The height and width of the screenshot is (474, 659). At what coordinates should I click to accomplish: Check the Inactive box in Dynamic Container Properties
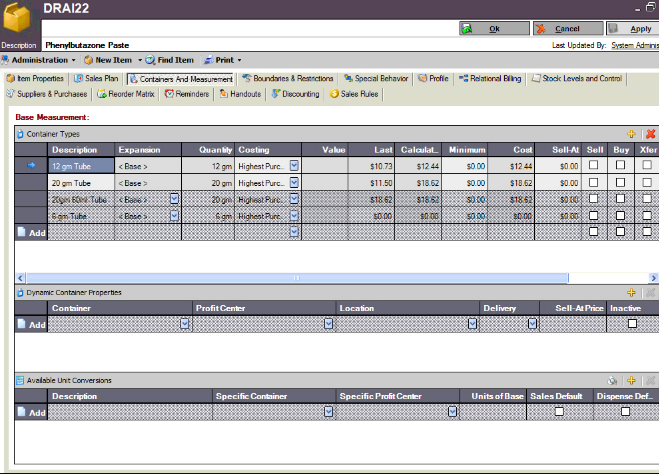pos(632,324)
